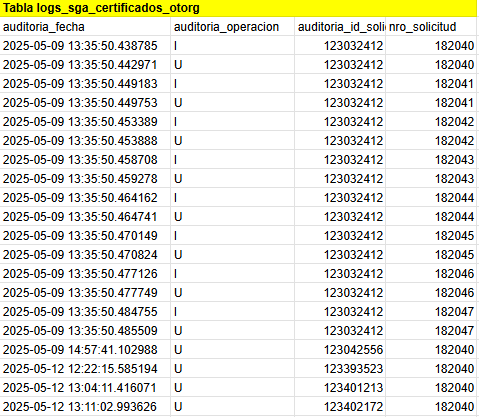This screenshot has height=417, width=479.
Task: Click the date cell 2025-05-09 13:35:50.438785
Action: click(85, 46)
